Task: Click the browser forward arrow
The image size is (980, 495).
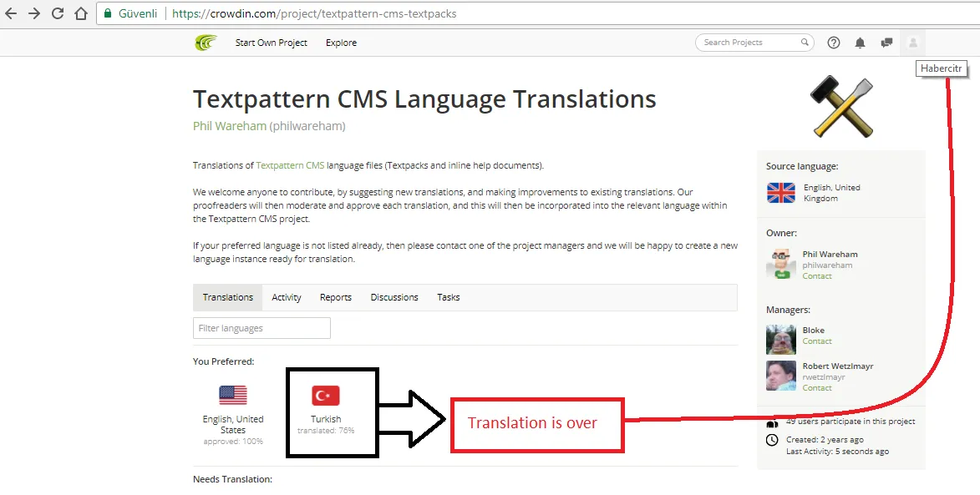Action: coord(34,13)
